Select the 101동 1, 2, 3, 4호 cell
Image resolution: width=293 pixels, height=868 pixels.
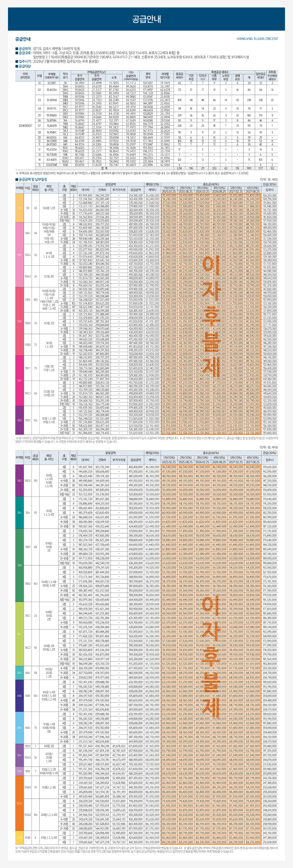point(49,837)
